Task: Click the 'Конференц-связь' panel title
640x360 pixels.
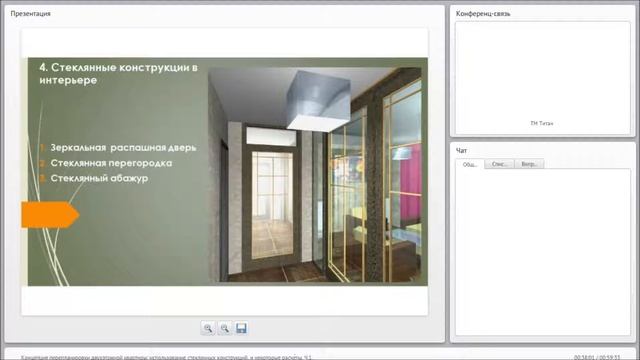Action: pos(483,13)
